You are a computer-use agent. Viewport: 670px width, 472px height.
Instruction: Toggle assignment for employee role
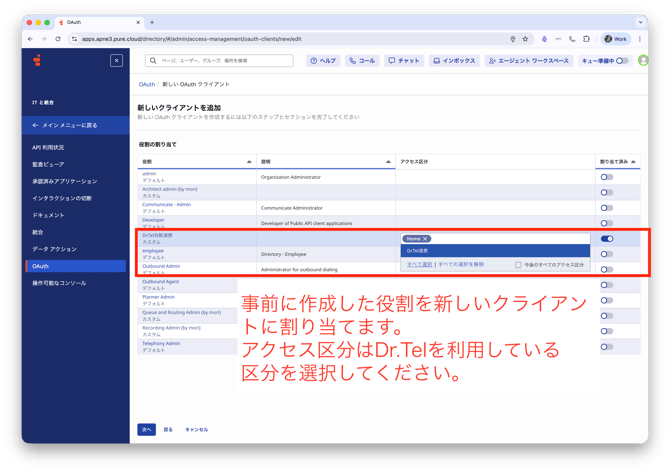pos(607,254)
